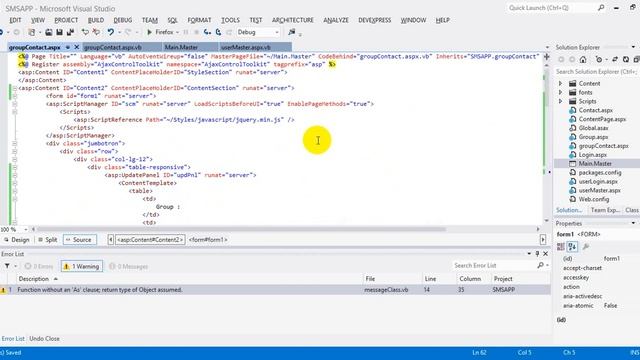Click the Open File icon in the toolbar
The image size is (640, 360).
coord(49,32)
